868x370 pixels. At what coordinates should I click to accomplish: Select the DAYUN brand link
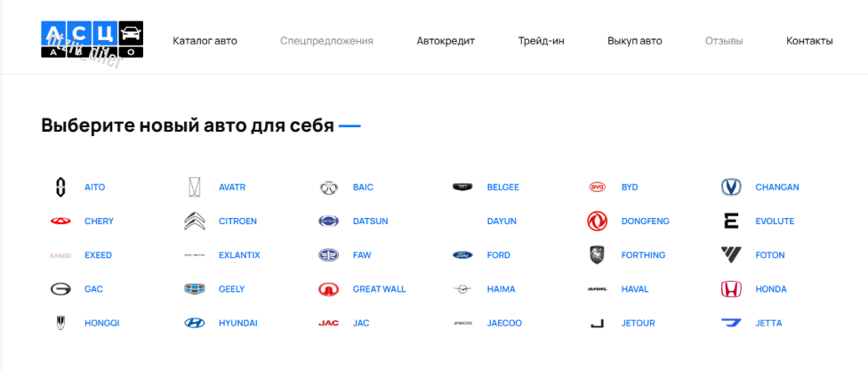point(502,221)
